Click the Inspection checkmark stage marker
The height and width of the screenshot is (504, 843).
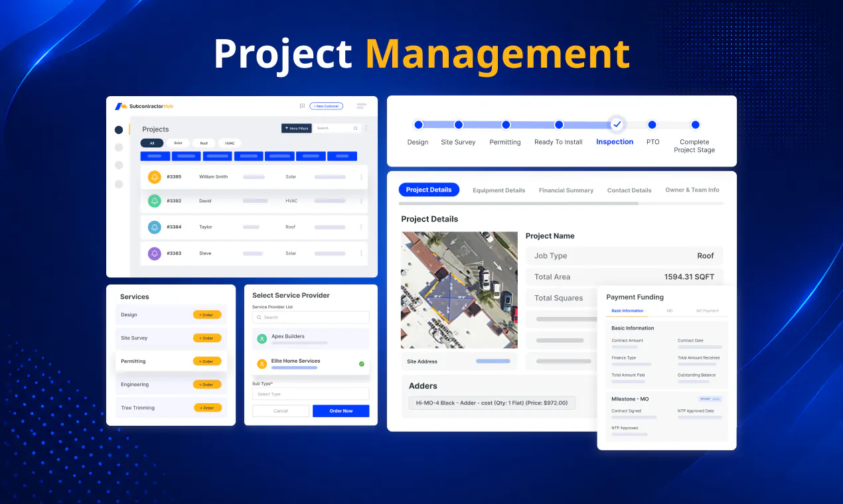[x=617, y=124]
